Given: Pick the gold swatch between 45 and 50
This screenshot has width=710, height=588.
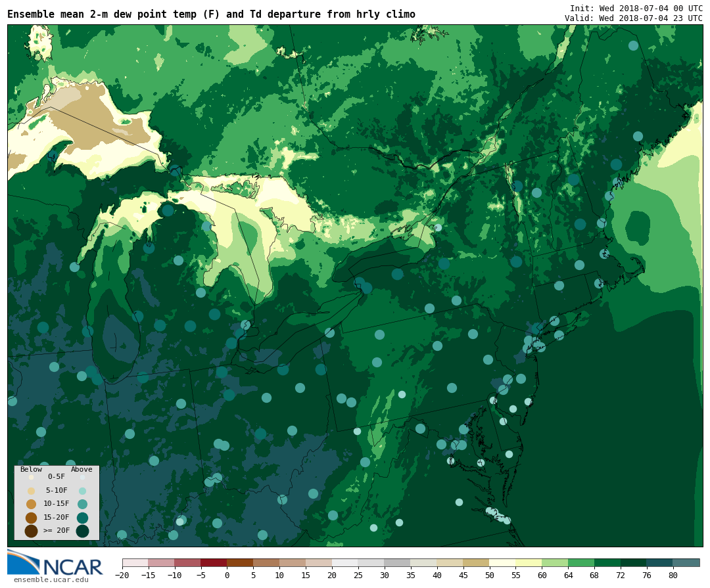Looking at the screenshot, I should tap(476, 562).
